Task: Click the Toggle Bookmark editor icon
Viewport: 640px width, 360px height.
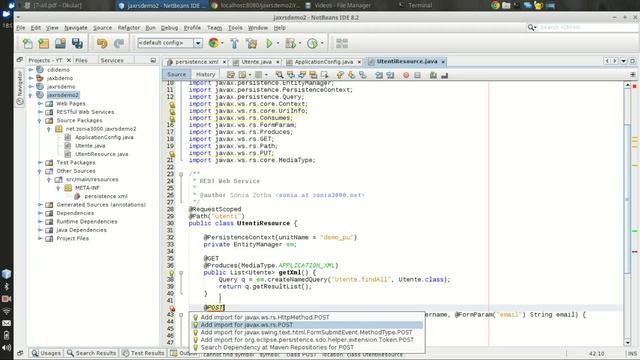Action: (x=362, y=75)
